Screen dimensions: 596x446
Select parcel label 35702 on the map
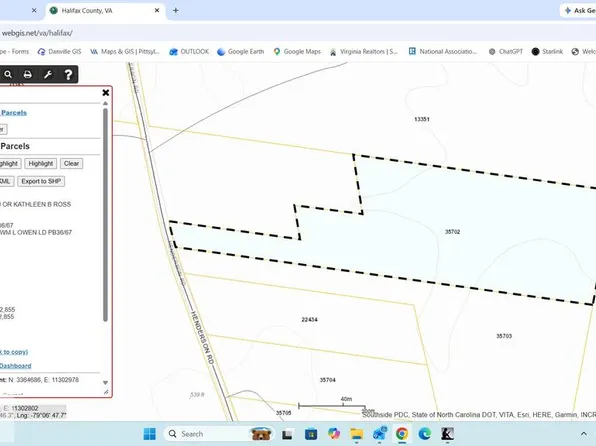[452, 232]
